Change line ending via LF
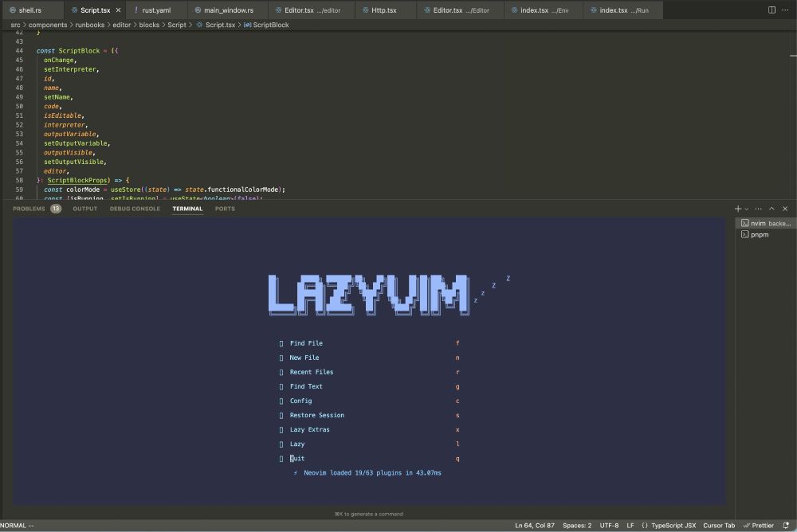The image size is (797, 532). pyautogui.click(x=630, y=526)
